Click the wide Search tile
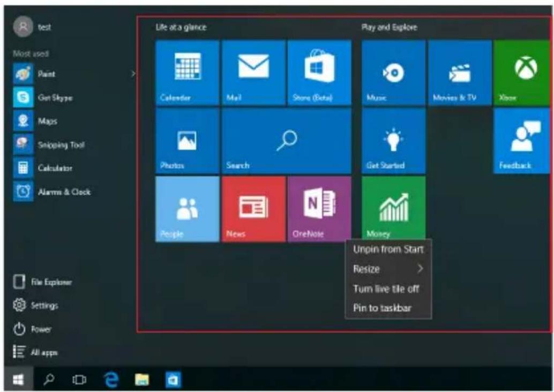554x392 pixels. coord(287,140)
